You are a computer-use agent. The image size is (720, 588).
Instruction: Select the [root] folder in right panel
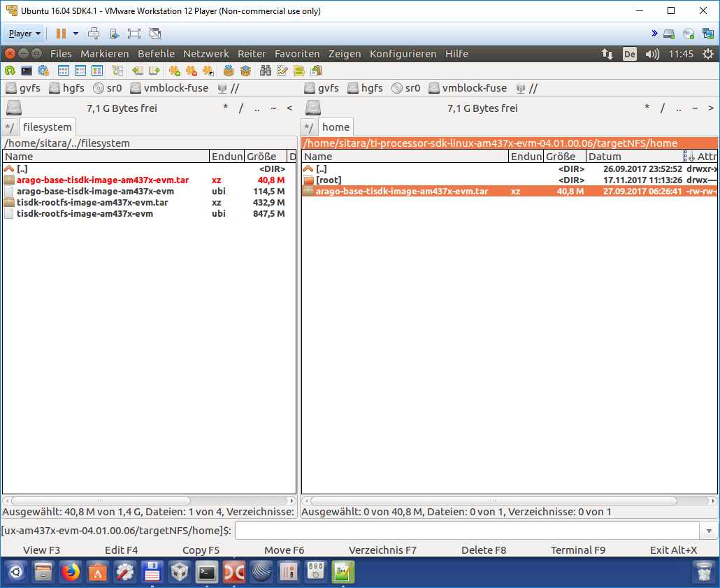(x=509, y=180)
